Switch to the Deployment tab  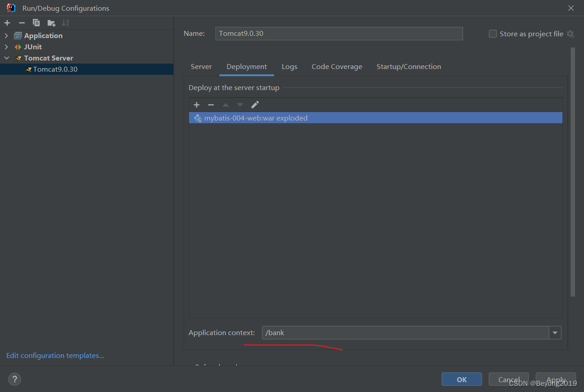tap(247, 67)
